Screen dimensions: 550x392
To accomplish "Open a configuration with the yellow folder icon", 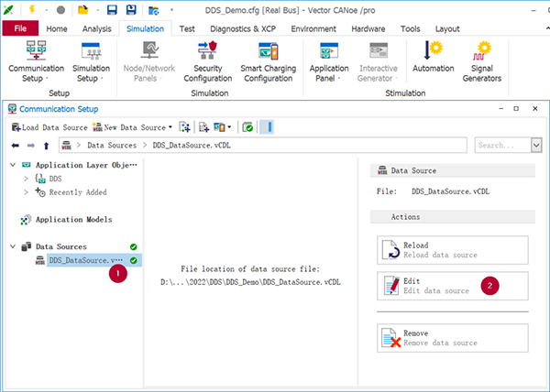I will (83, 10).
